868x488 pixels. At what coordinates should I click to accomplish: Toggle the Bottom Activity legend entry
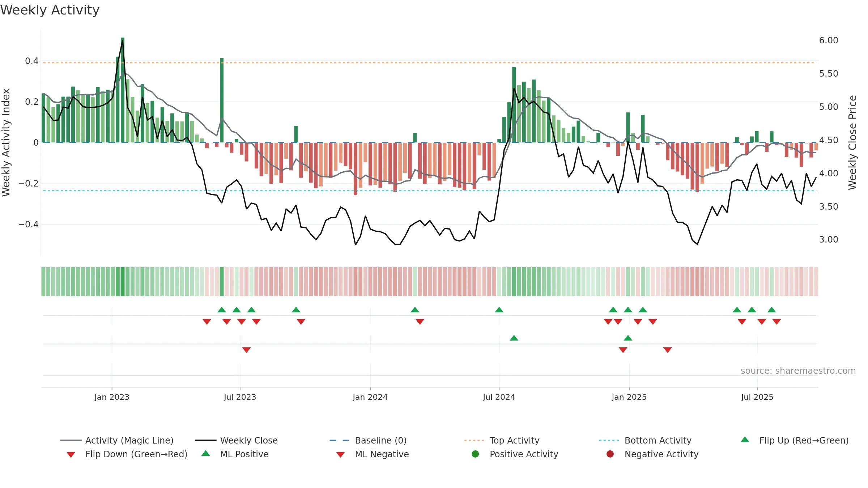(645, 440)
